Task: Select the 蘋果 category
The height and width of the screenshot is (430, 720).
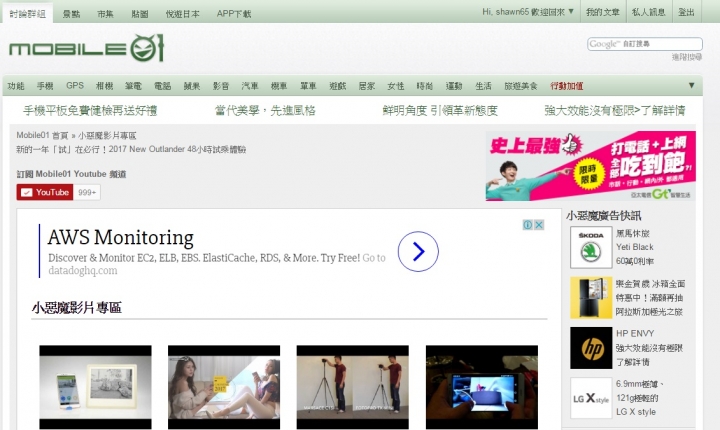Action: point(191,86)
